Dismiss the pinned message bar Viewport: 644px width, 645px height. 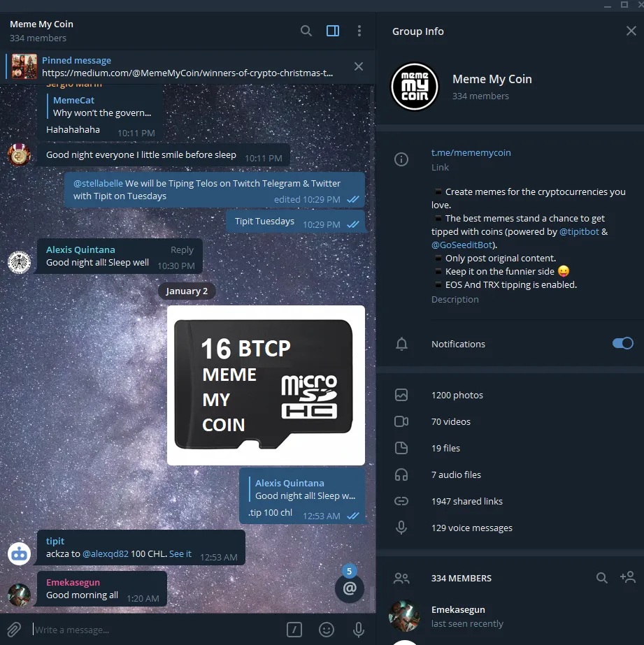pyautogui.click(x=359, y=66)
